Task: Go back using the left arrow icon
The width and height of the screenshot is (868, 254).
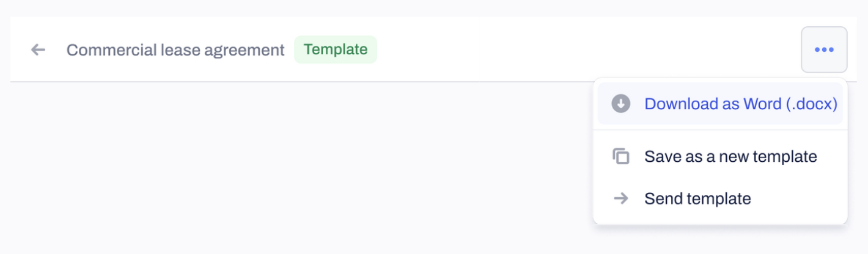Action: [x=39, y=49]
